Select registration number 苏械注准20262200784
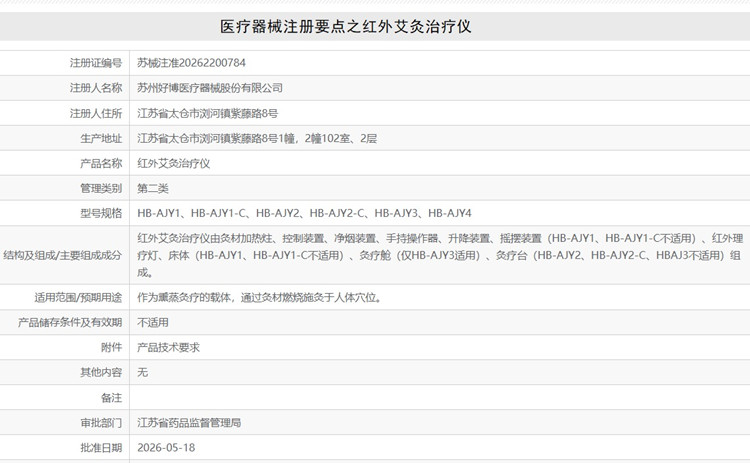This screenshot has height=463, width=750. coord(191,63)
